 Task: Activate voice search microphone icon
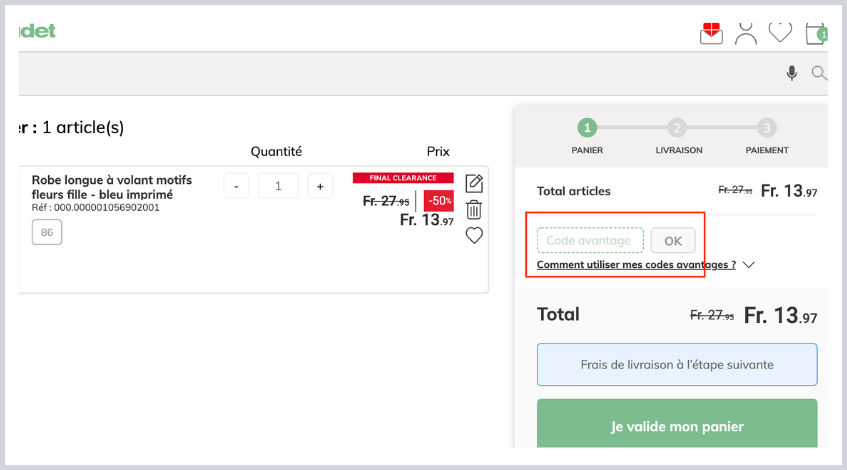tap(791, 73)
